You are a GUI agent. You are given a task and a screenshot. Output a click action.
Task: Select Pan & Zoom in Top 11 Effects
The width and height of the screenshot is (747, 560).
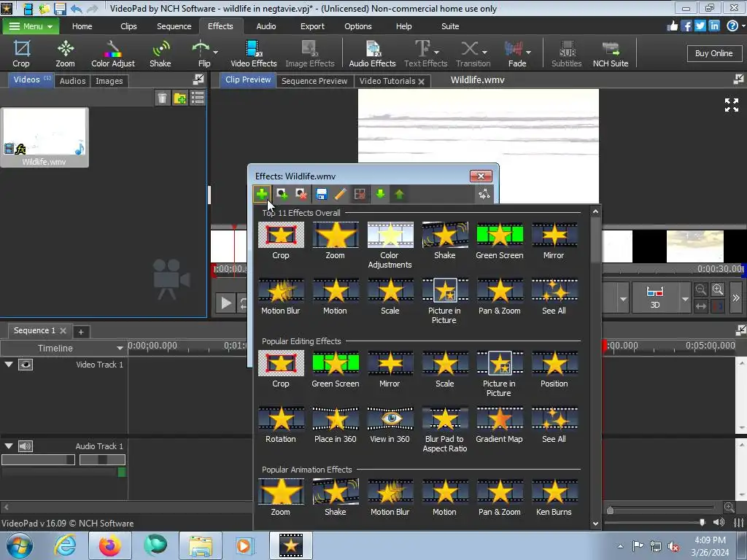tap(499, 296)
